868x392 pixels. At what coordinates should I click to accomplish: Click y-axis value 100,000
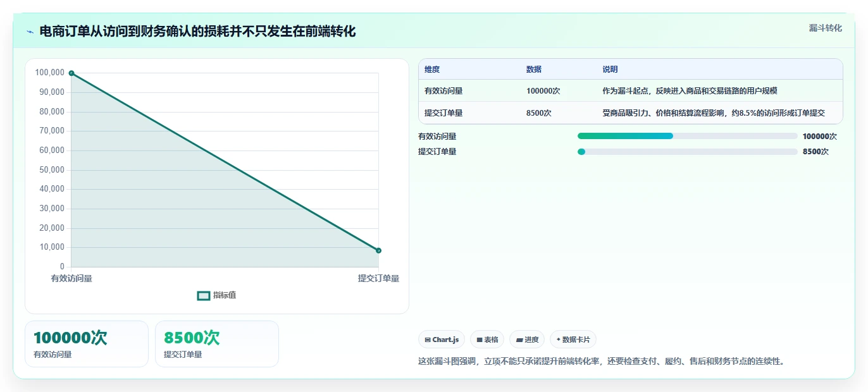click(50, 73)
